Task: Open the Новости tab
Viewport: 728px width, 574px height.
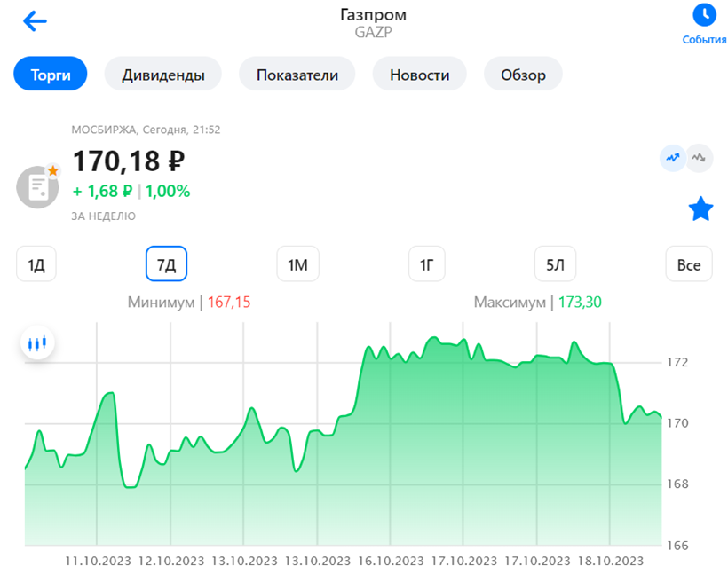Action: click(419, 75)
